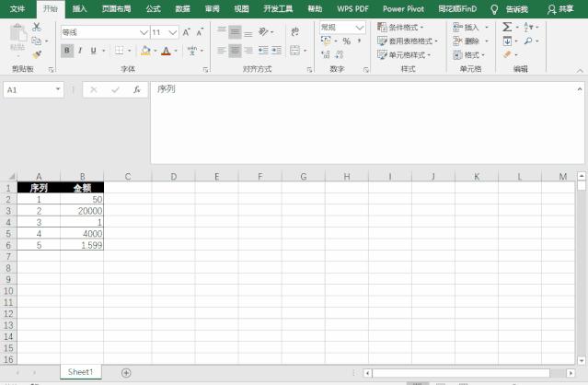588x385 pixels.
Task: Click 插入 insert cells button
Action: pos(467,27)
